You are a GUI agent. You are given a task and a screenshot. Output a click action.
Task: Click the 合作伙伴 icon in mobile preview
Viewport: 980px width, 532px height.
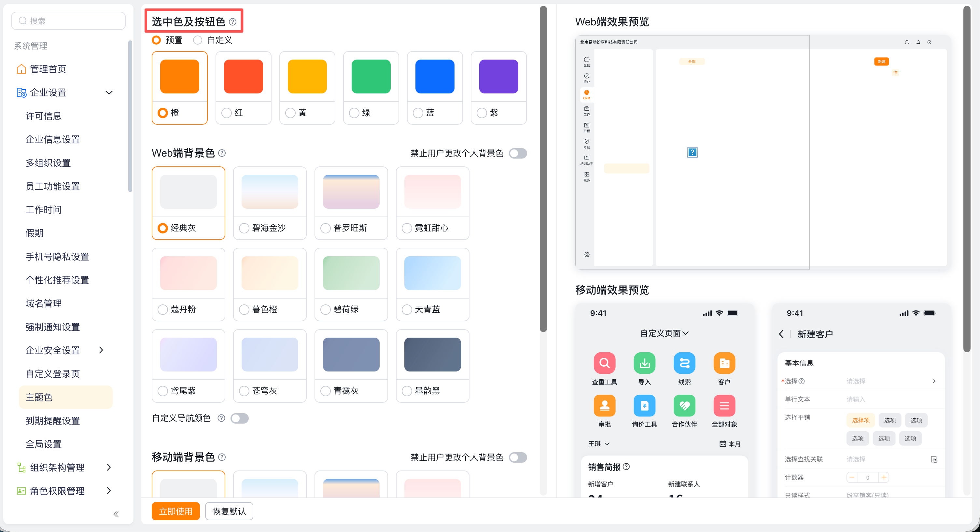pos(684,406)
